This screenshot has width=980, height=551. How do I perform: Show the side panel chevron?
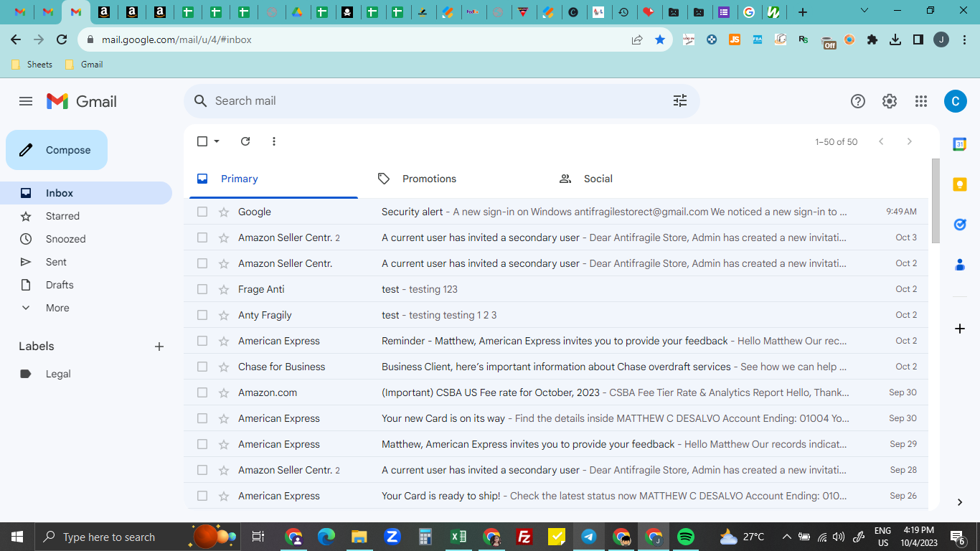(960, 502)
